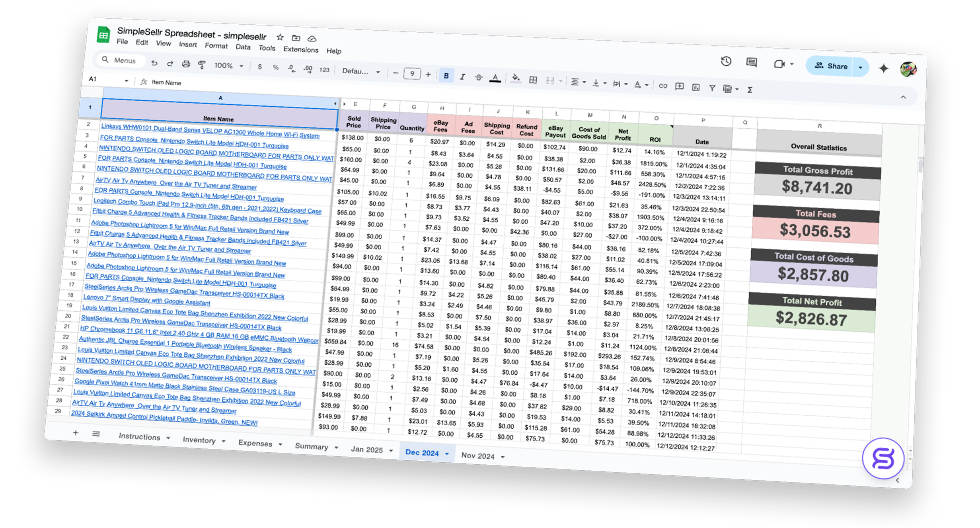
Task: Decrease decimal places
Action: (x=291, y=68)
